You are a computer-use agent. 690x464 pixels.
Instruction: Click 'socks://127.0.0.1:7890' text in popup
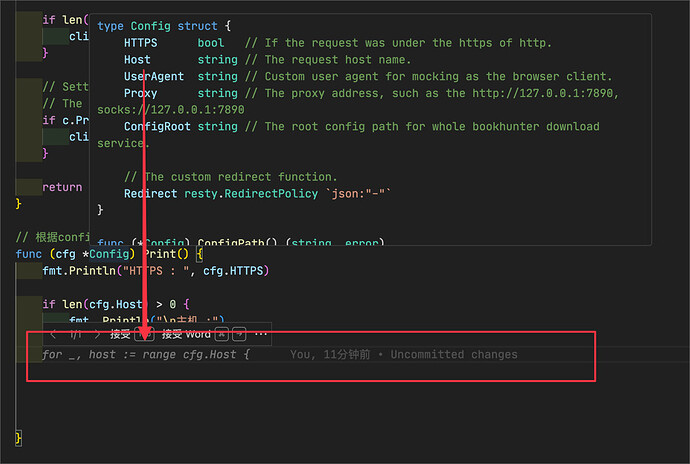171,110
